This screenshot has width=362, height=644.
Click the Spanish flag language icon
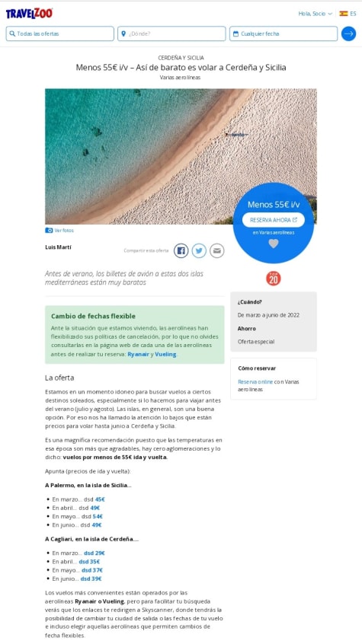point(344,14)
